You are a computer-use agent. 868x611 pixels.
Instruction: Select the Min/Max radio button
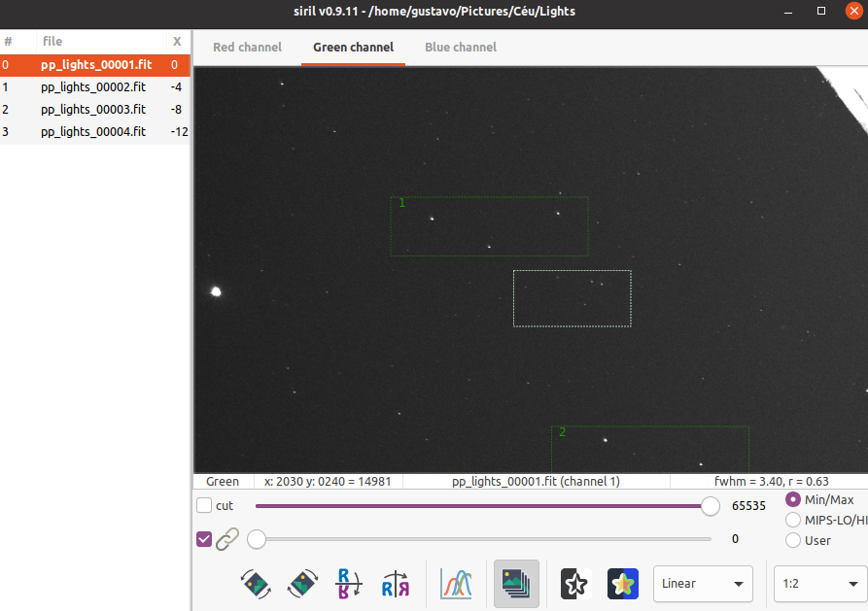click(x=793, y=499)
